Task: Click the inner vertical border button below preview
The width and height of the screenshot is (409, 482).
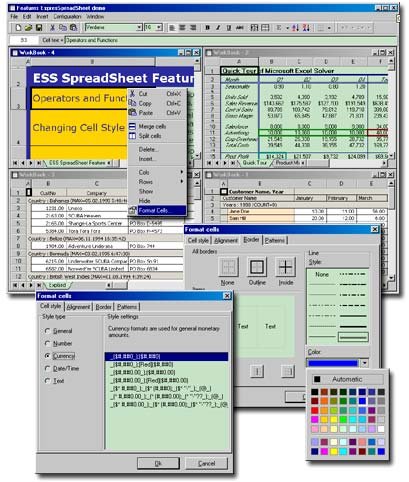Action: tap(257, 371)
